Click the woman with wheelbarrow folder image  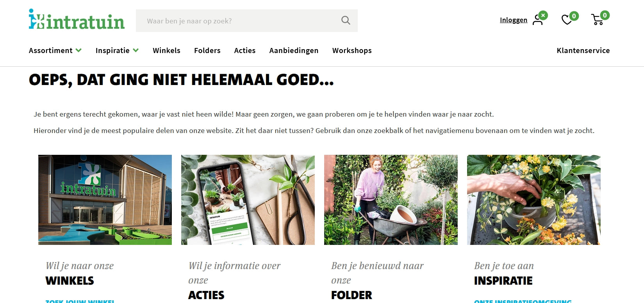click(x=391, y=200)
